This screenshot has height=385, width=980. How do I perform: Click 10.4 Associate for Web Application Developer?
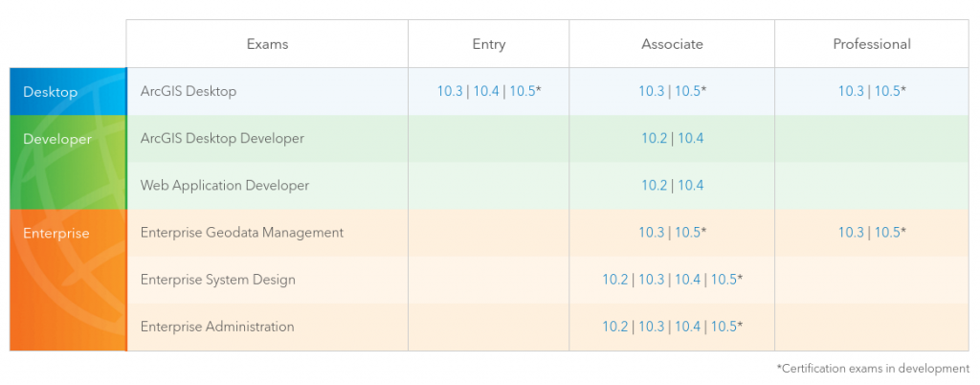coord(690,186)
